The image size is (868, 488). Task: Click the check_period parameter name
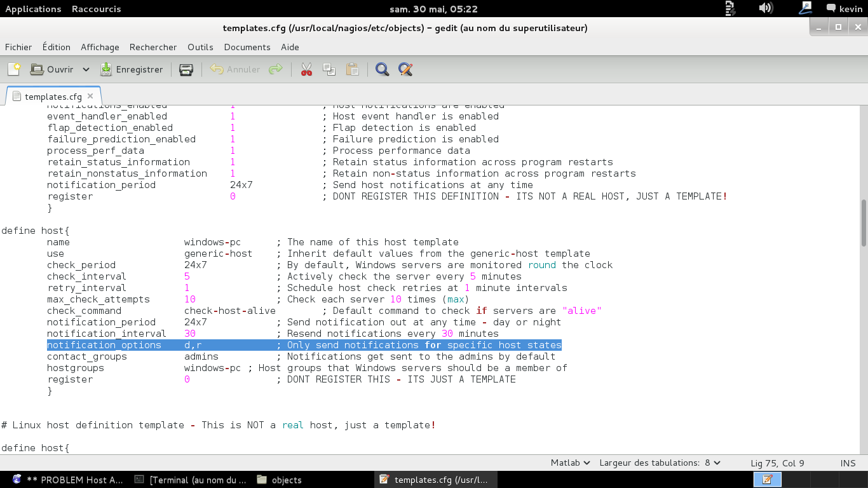tap(81, 265)
